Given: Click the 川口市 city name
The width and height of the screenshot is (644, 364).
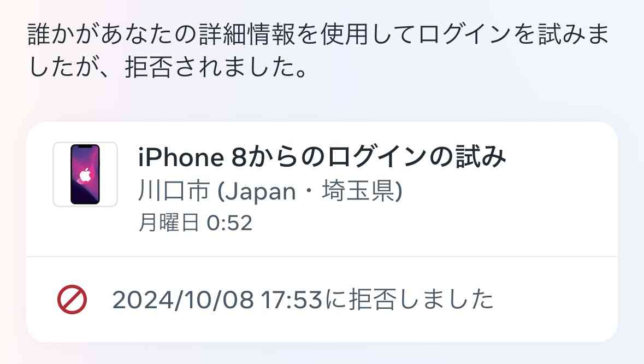Looking at the screenshot, I should pyautogui.click(x=174, y=191).
